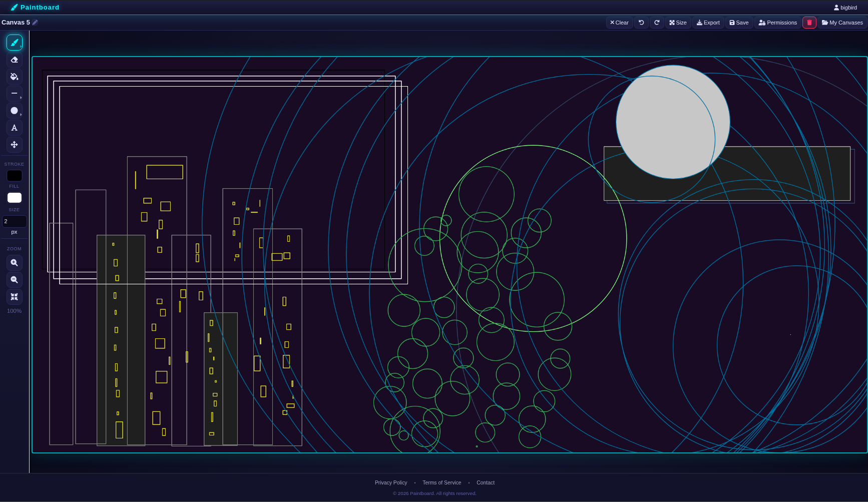Redo the last undone action
The height and width of the screenshot is (502, 868).
click(657, 23)
